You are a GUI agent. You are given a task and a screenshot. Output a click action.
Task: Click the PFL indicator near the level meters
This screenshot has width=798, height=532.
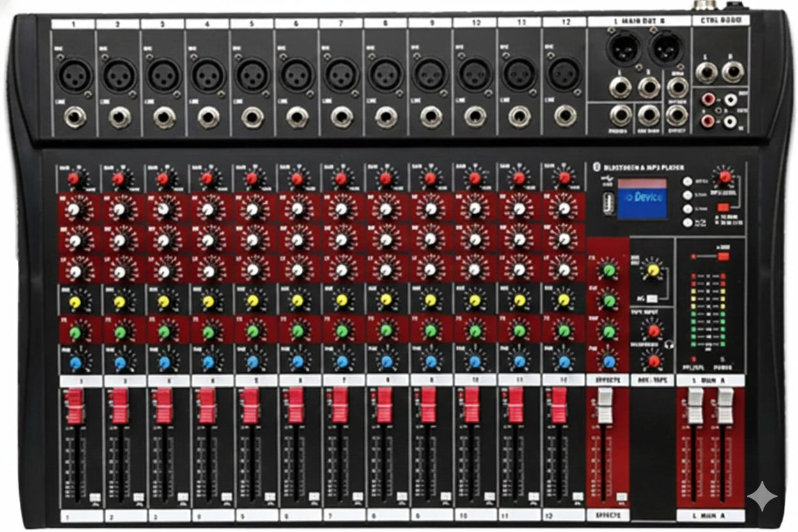point(693,359)
